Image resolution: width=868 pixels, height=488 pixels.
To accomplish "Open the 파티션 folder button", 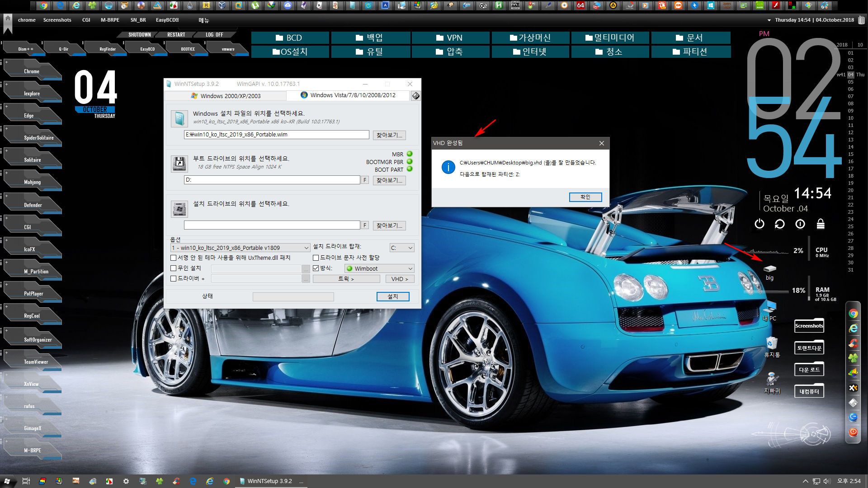I will pyautogui.click(x=691, y=52).
